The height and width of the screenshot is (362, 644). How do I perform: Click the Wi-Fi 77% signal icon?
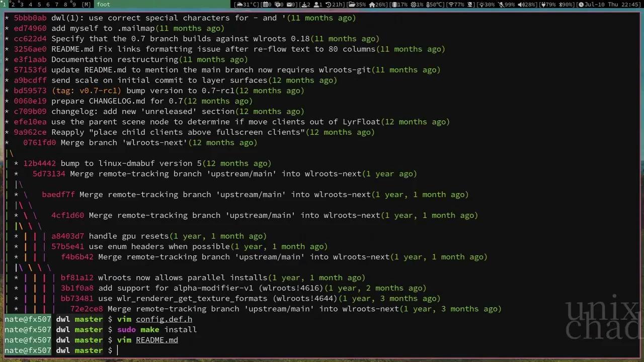(451, 5)
